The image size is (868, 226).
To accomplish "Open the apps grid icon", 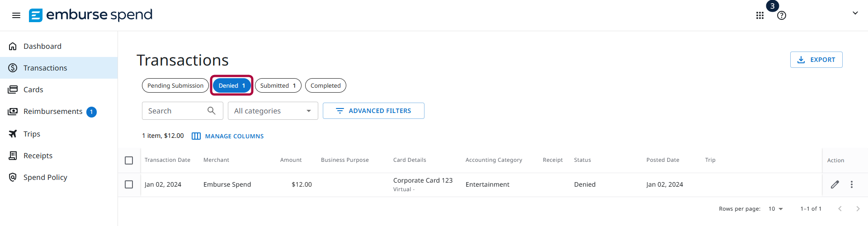I will tap(760, 15).
